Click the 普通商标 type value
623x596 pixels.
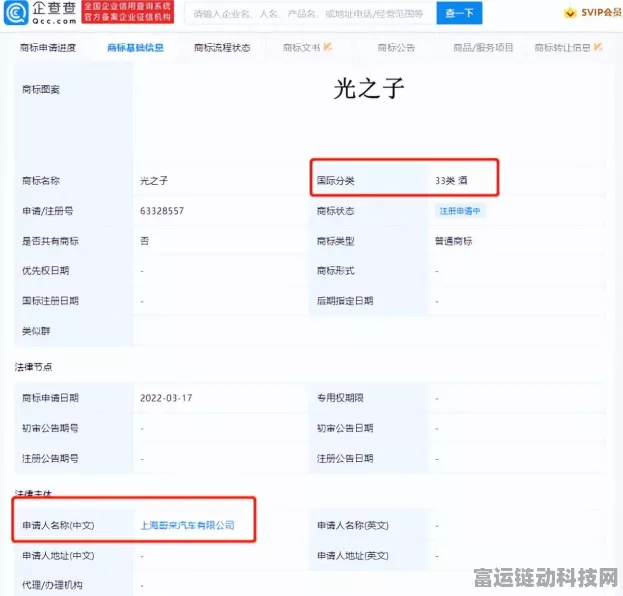[x=454, y=241]
